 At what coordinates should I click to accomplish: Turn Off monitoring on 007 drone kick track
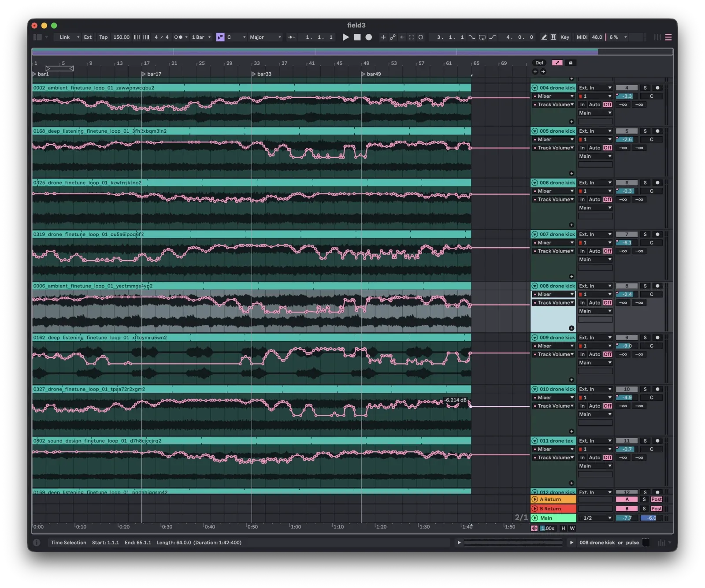point(608,251)
